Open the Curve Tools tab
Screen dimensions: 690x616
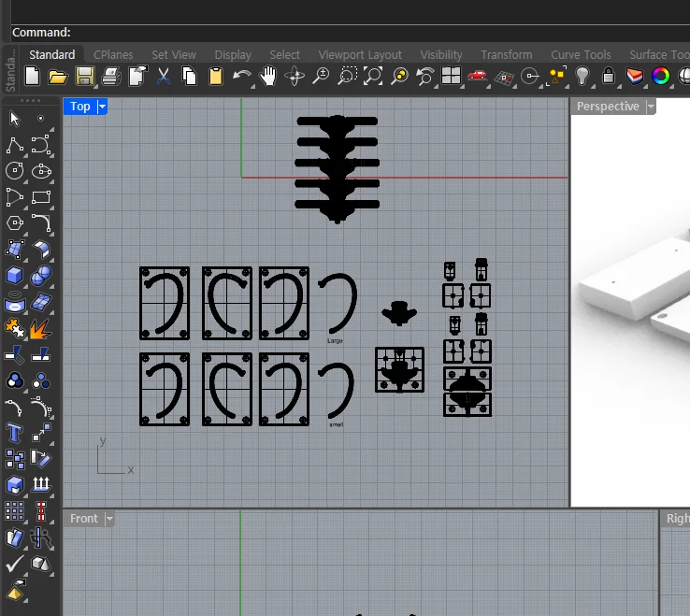[x=581, y=55]
